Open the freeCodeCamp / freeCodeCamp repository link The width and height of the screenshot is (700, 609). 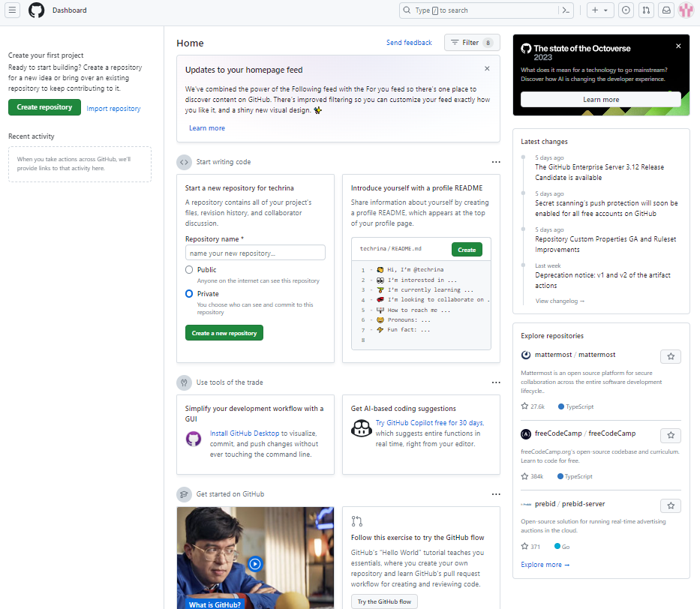tap(584, 433)
